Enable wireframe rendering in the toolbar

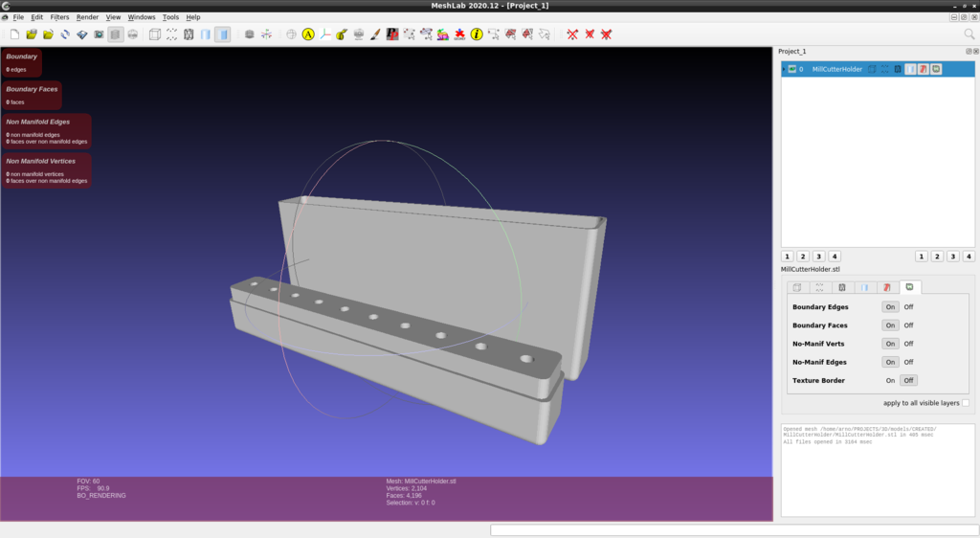click(x=189, y=34)
